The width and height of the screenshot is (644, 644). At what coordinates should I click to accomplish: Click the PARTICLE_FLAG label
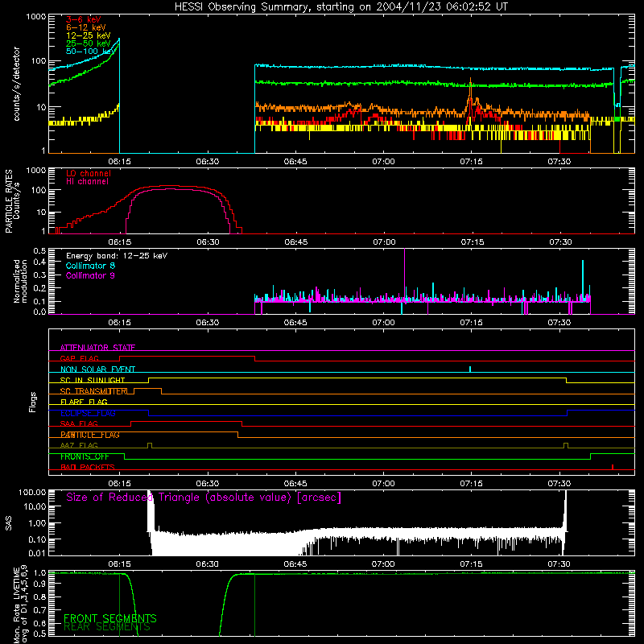tap(90, 435)
